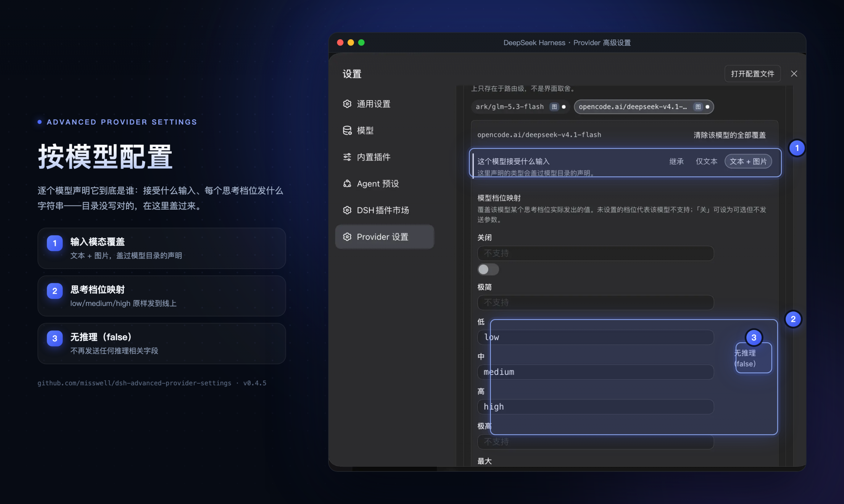Focus the 极简 level input field
The width and height of the screenshot is (844, 504).
[x=595, y=303]
